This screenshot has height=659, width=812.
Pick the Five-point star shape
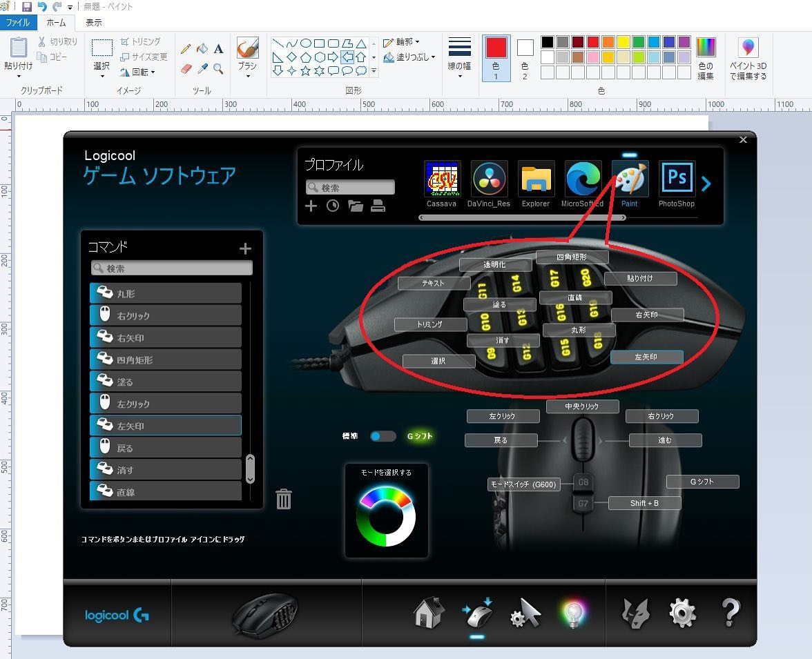305,71
